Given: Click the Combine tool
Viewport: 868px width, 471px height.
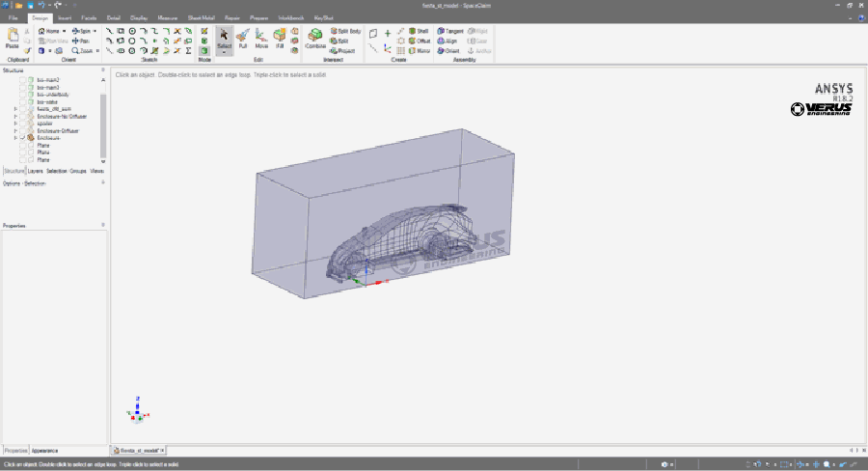Looking at the screenshot, I should click(315, 39).
